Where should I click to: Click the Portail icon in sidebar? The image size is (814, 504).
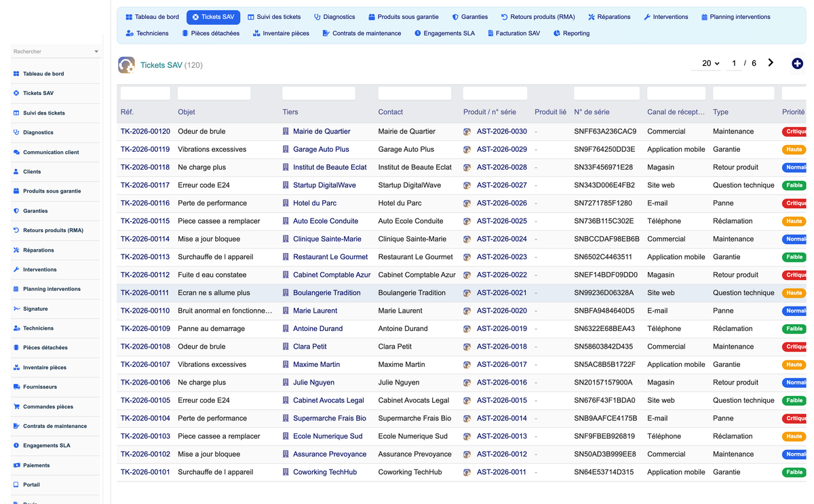pyautogui.click(x=16, y=485)
